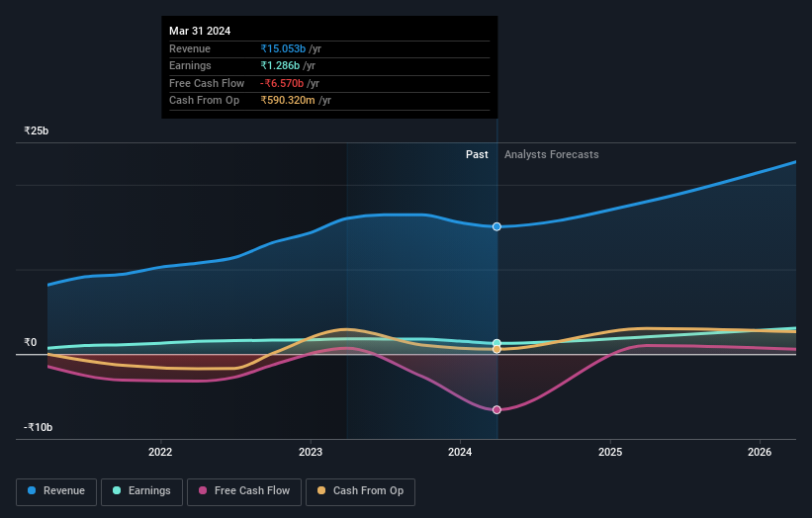The image size is (812, 518).
Task: Click the Mar 31 2024 tooltip date
Action: [200, 31]
